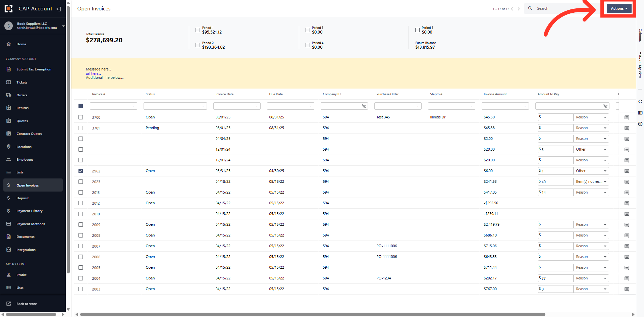Click Amount to Pay field for invoice 2009

tap(555, 224)
